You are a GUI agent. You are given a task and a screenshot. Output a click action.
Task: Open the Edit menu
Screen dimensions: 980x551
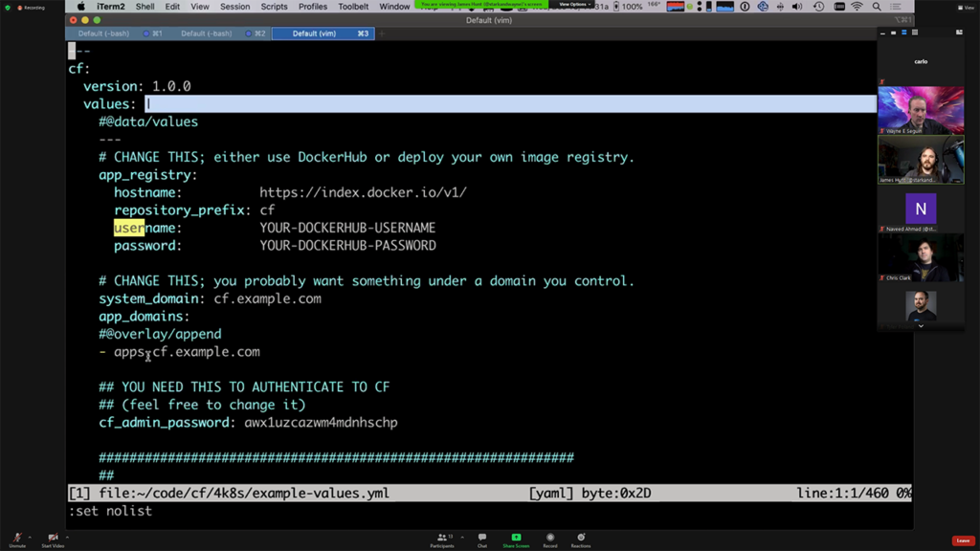[172, 7]
